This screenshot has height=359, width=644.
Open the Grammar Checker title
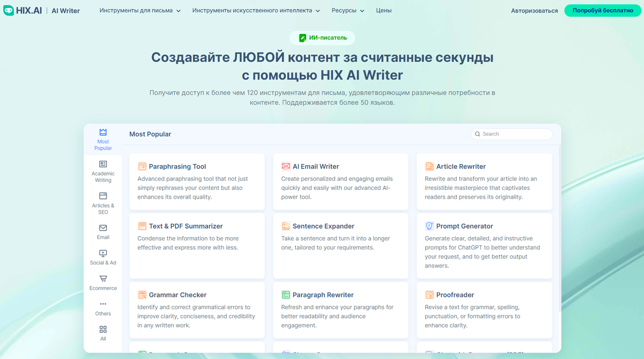tap(178, 295)
